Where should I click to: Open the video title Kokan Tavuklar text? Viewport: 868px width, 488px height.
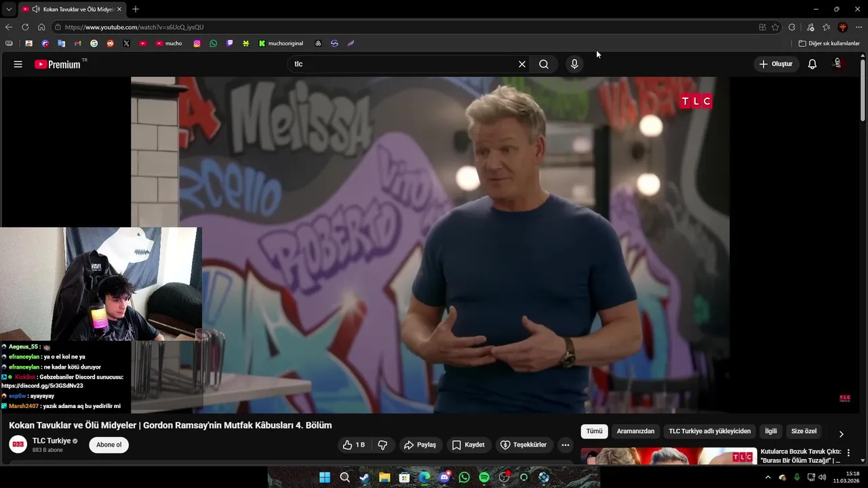pos(170,426)
